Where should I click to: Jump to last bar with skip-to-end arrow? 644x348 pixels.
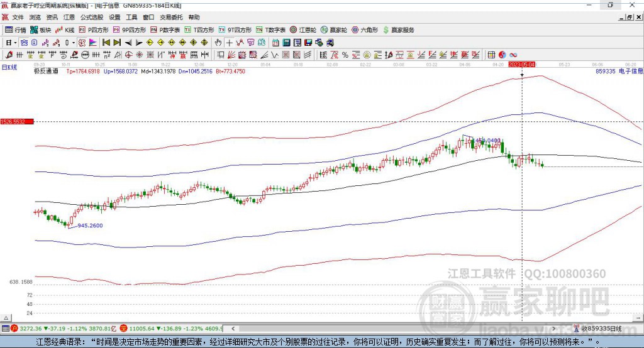pyautogui.click(x=117, y=43)
